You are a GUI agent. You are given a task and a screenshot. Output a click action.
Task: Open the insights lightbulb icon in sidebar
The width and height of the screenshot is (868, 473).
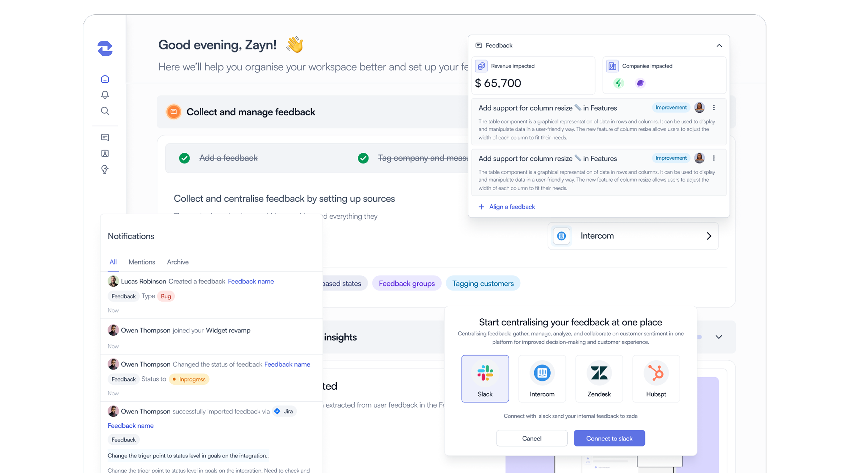pyautogui.click(x=105, y=169)
